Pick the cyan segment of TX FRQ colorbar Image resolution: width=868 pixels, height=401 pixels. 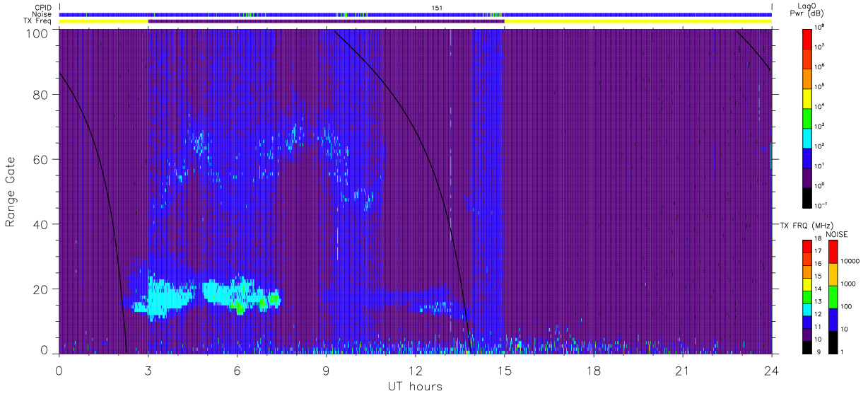pyautogui.click(x=807, y=309)
